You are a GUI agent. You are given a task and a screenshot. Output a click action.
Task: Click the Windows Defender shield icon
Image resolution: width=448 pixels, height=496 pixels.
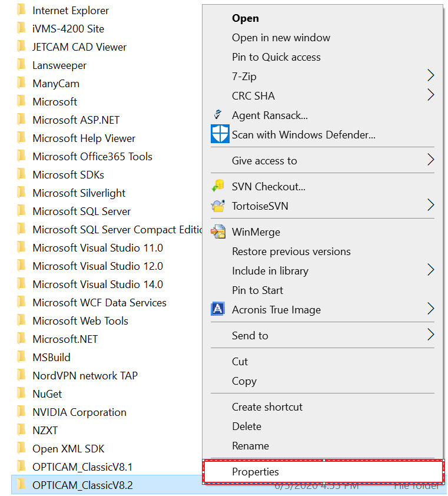pyautogui.click(x=220, y=134)
